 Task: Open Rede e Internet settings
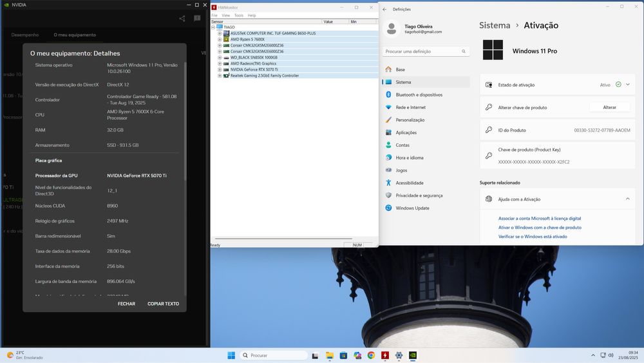(x=426, y=107)
